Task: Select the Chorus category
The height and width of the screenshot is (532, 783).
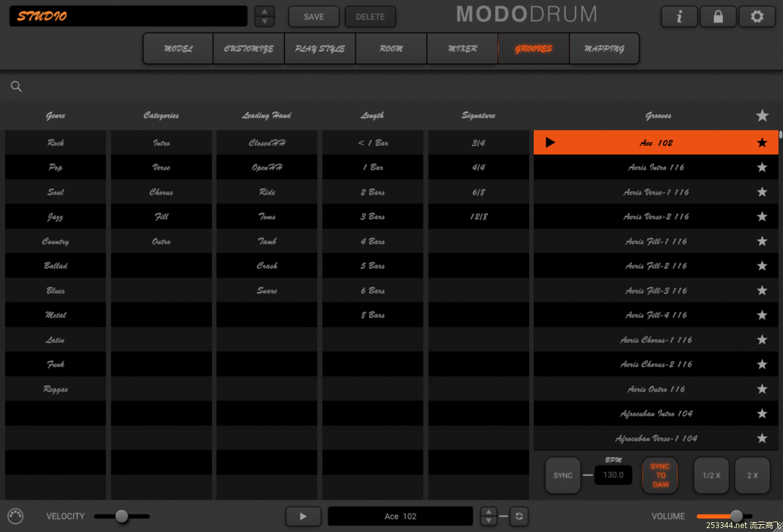Action: click(x=161, y=192)
